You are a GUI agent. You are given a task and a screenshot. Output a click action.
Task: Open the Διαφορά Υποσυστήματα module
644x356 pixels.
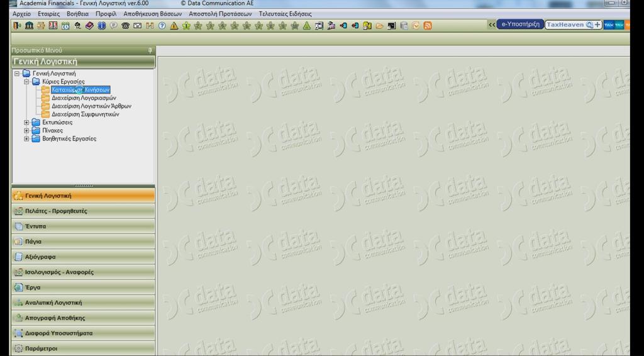pyautogui.click(x=84, y=333)
